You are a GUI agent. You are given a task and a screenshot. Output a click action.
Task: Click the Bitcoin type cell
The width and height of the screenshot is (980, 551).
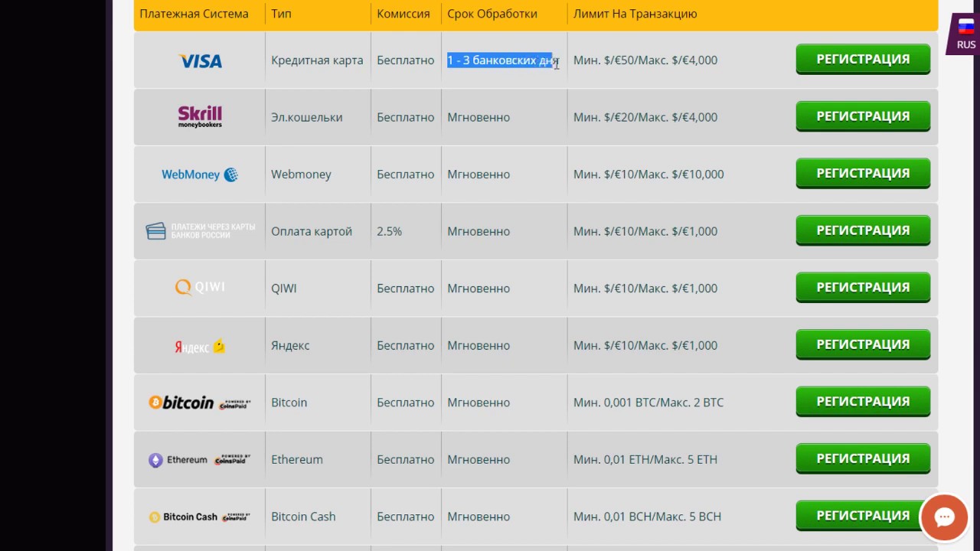[x=289, y=403]
